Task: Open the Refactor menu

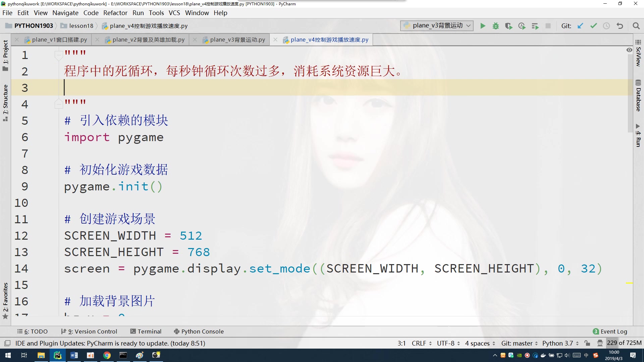Action: pyautogui.click(x=115, y=13)
